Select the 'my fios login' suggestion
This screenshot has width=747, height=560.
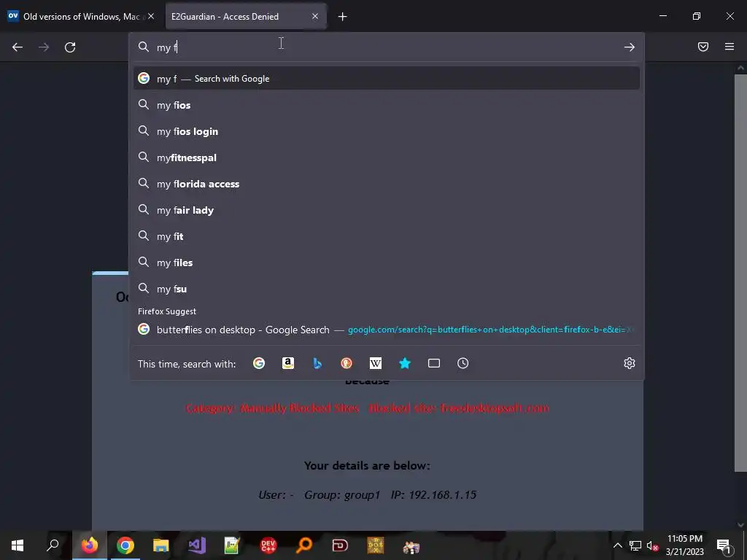[x=387, y=131]
